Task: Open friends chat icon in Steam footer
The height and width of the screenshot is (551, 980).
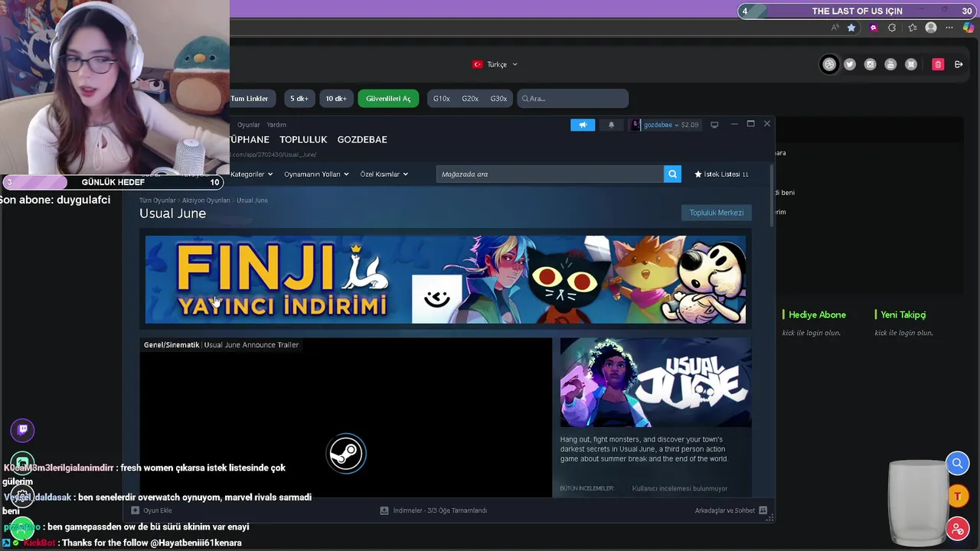Action: point(763,510)
